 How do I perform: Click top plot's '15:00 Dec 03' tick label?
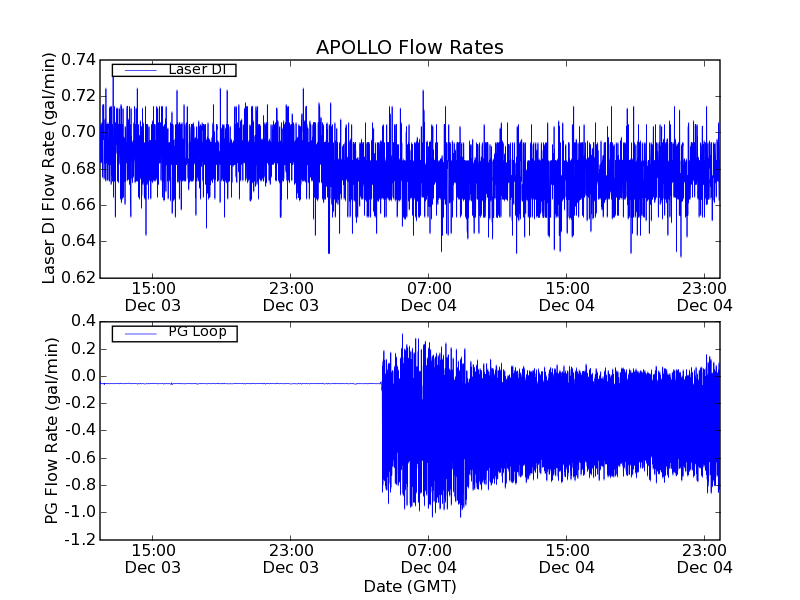(x=153, y=297)
